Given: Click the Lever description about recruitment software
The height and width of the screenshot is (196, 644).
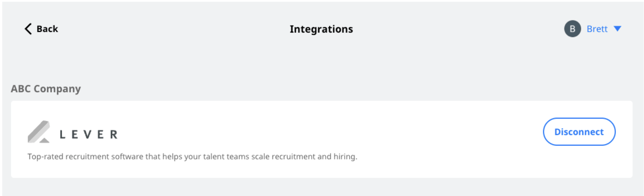Looking at the screenshot, I should [192, 156].
